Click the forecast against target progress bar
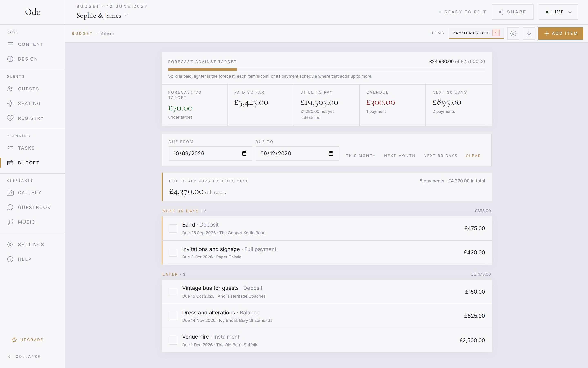588x368 pixels. pyautogui.click(x=326, y=70)
